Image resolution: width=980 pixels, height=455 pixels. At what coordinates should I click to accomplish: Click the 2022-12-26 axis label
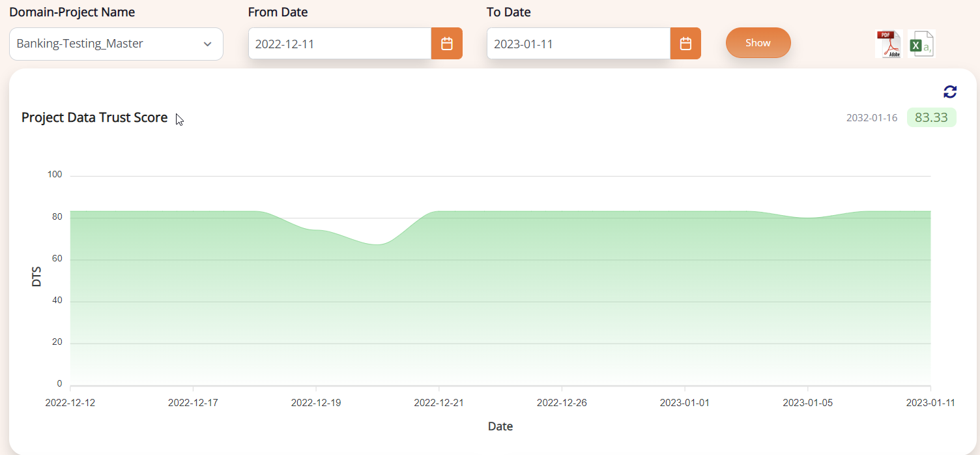coord(562,403)
